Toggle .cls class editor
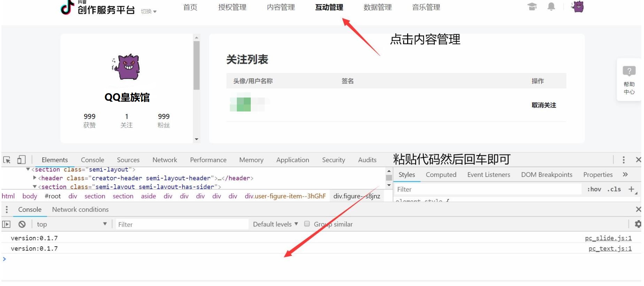The image size is (644, 286). pyautogui.click(x=614, y=189)
